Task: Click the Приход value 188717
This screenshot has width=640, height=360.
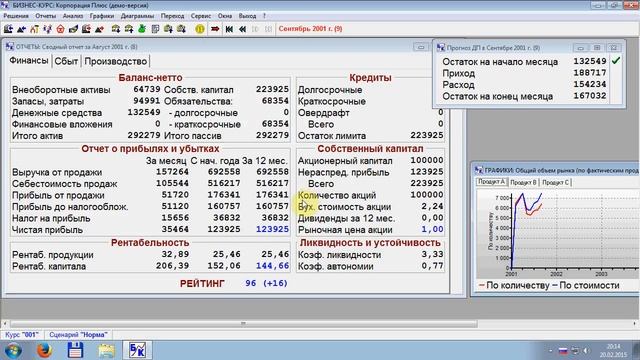Action: point(590,73)
